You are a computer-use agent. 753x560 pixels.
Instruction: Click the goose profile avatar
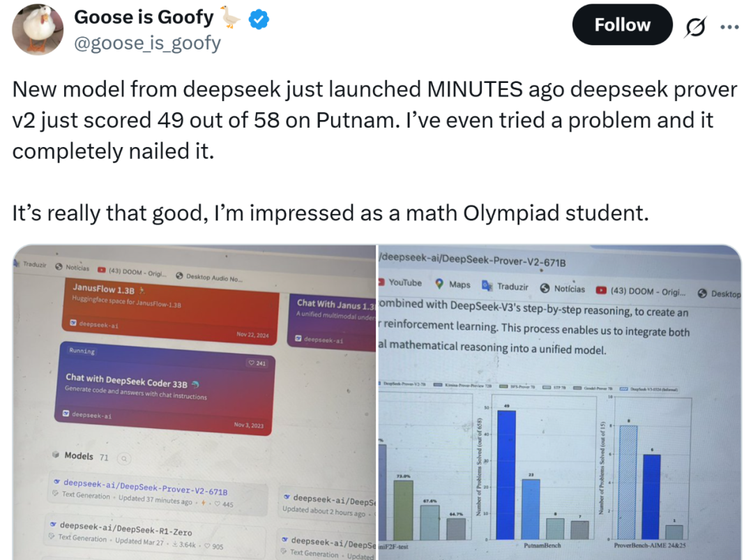[x=38, y=29]
